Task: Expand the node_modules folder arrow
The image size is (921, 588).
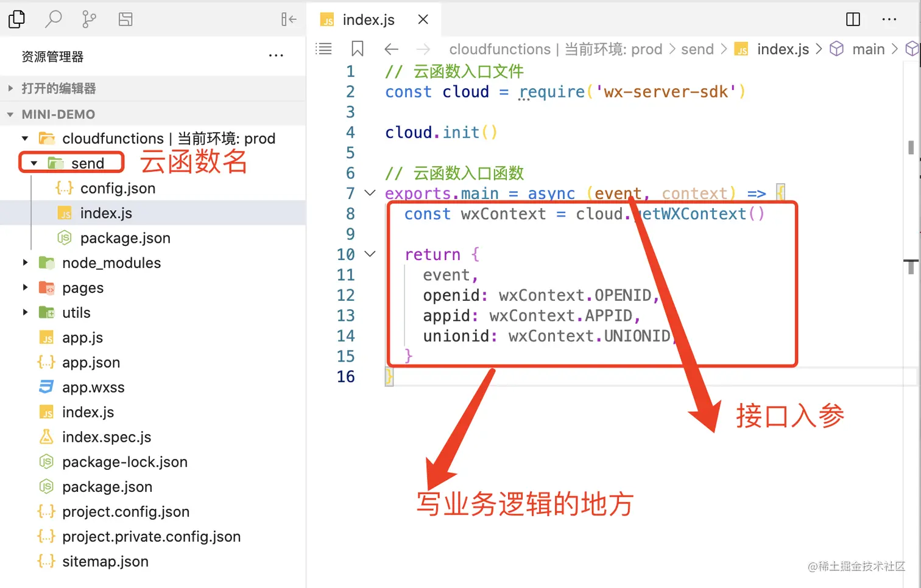Action: click(25, 263)
